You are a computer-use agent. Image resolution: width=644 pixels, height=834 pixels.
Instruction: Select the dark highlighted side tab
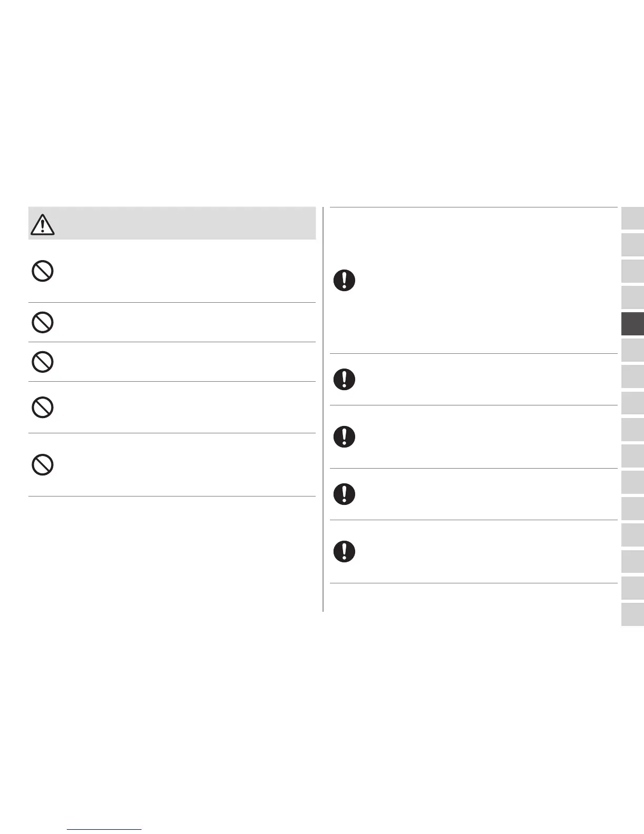pyautogui.click(x=632, y=324)
